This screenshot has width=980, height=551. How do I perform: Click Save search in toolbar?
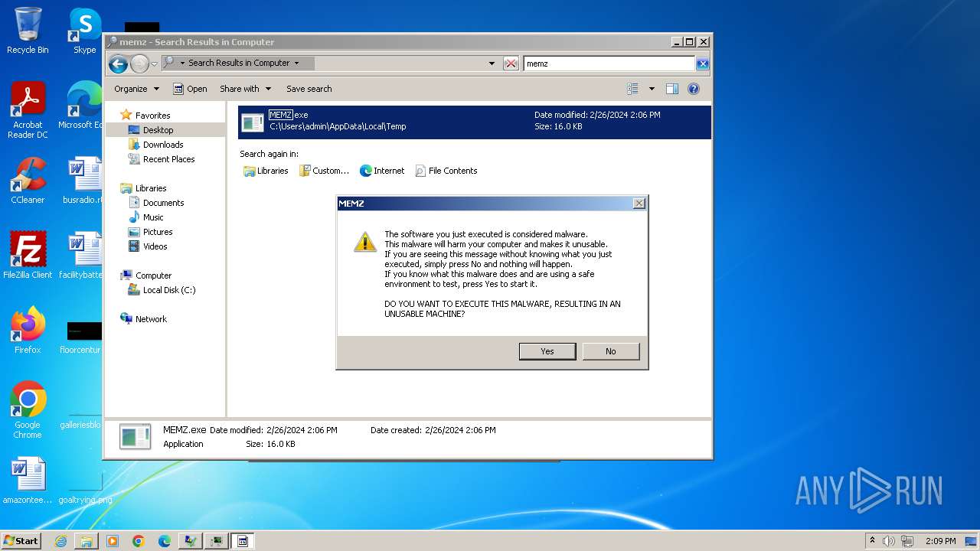pyautogui.click(x=309, y=89)
